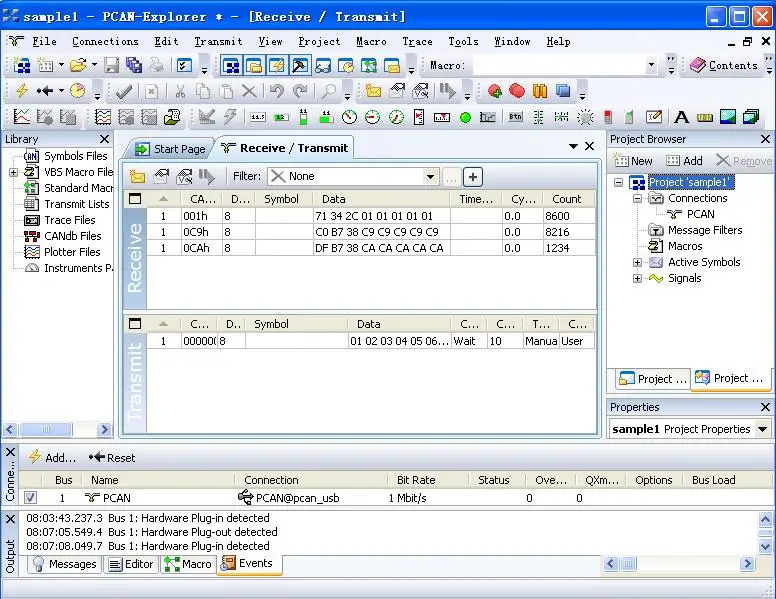776x599 pixels.
Task: Click the red Stop Trace icon
Action: pos(517,91)
